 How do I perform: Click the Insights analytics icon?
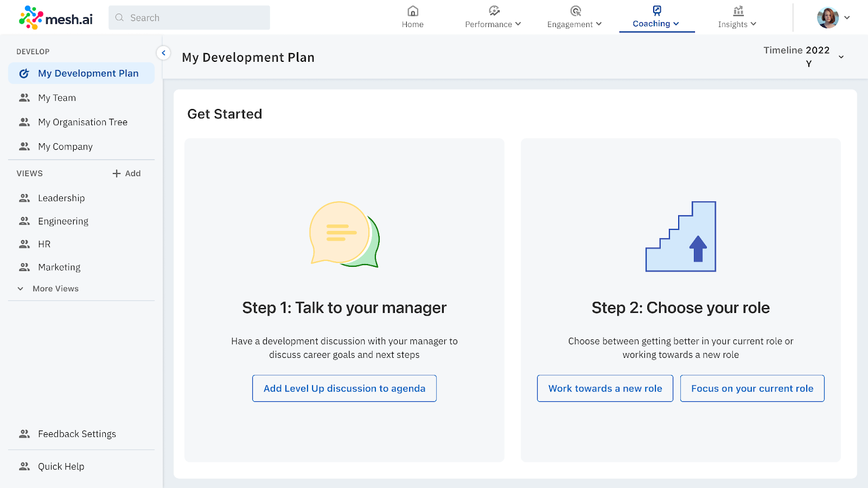coord(737,10)
